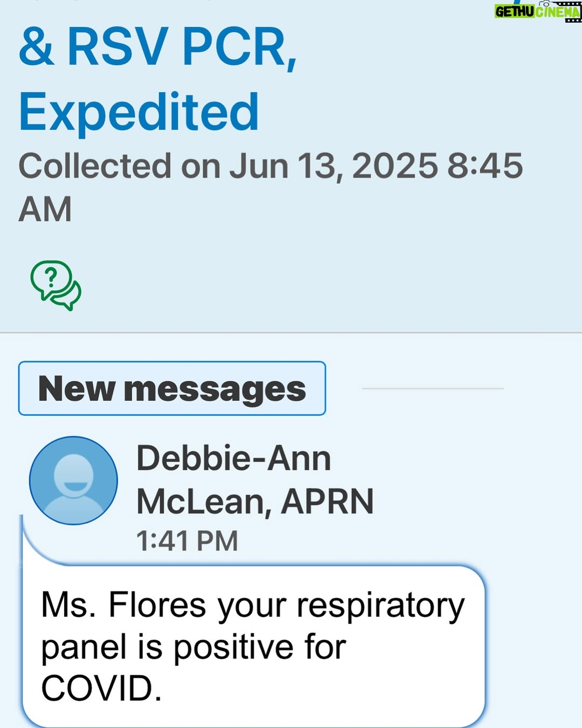Tap the 1:41 PM message timestamp
The height and width of the screenshot is (728, 582).
click(186, 541)
